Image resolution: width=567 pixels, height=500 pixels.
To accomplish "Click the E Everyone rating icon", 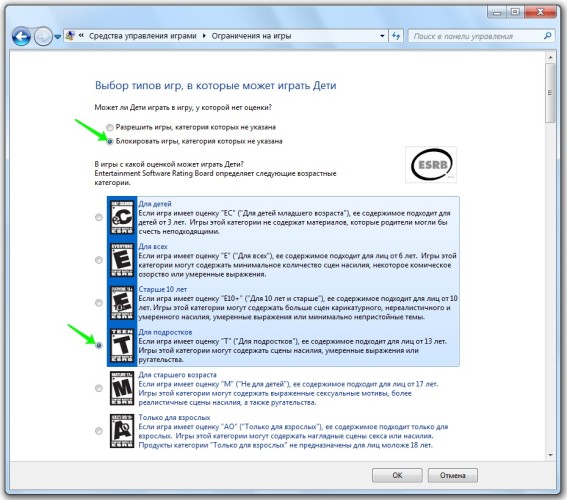I will (122, 260).
